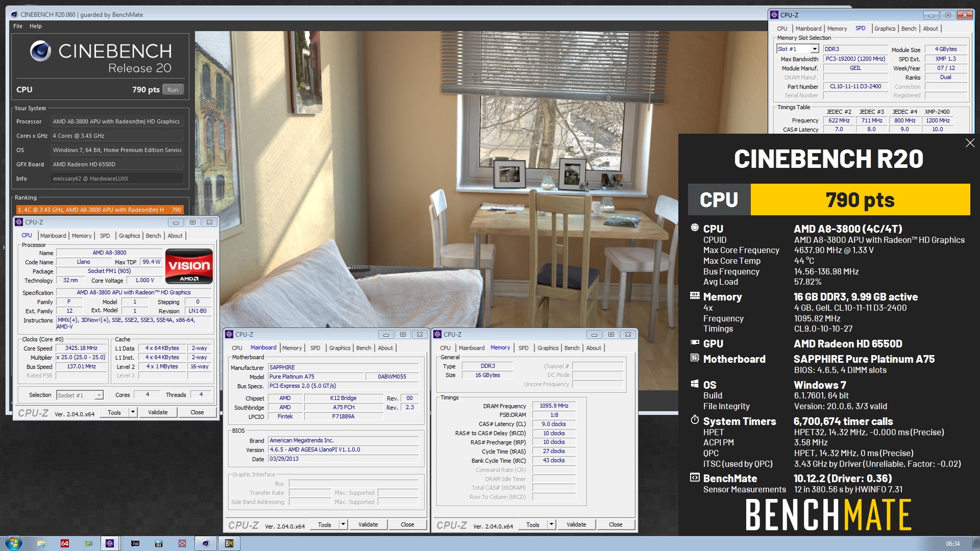Open the Windows Start menu orb
The width and height of the screenshot is (980, 551).
click(13, 543)
